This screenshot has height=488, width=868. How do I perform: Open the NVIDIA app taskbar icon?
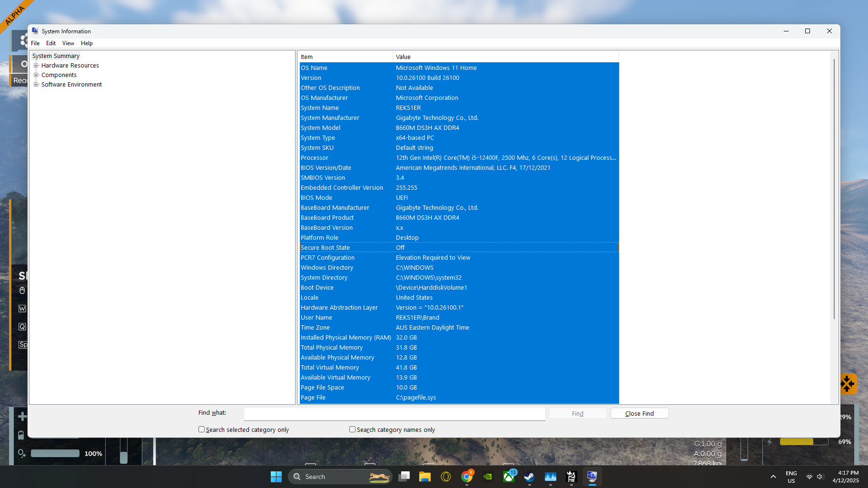[488, 477]
